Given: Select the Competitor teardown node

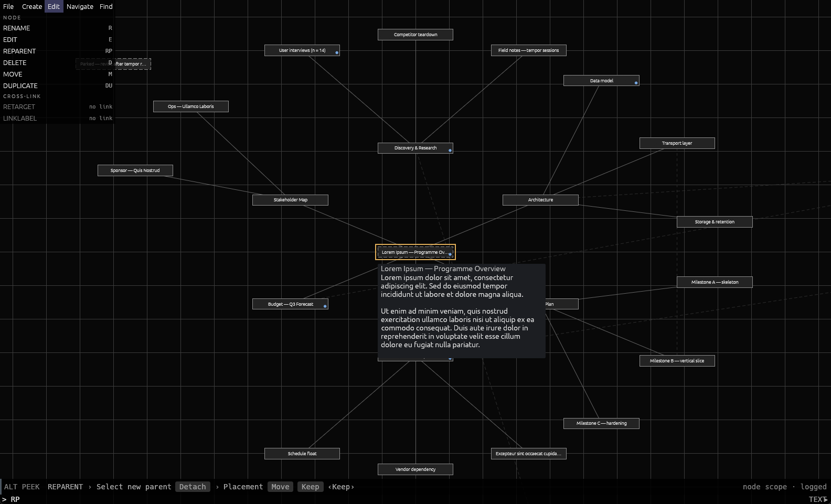Looking at the screenshot, I should click(x=415, y=35).
